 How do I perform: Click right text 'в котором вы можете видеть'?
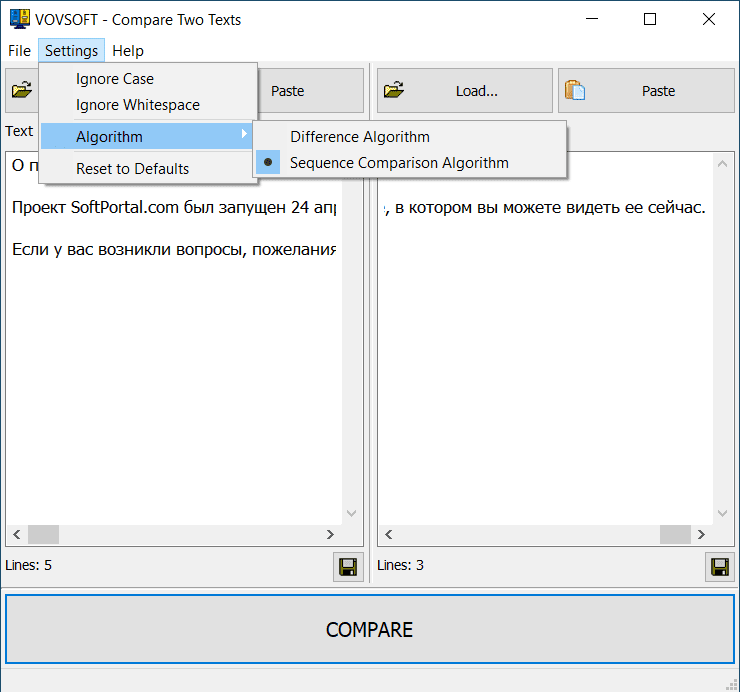click(509, 207)
